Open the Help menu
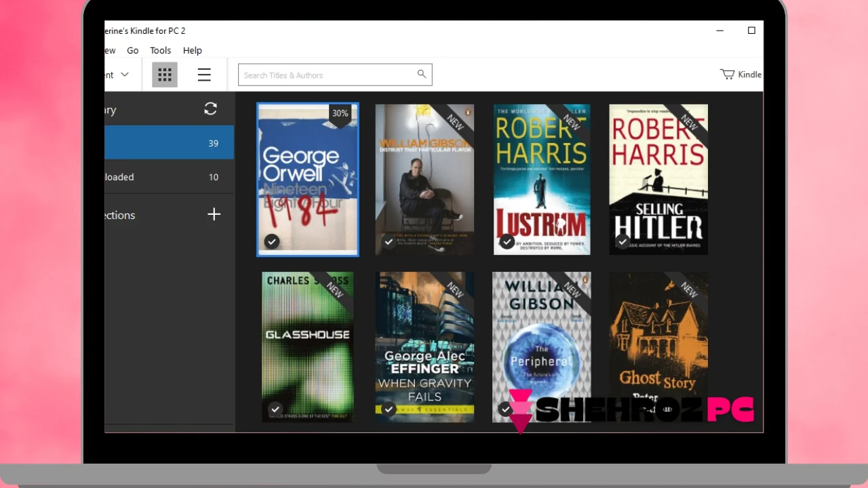This screenshot has width=868, height=488. tap(193, 50)
